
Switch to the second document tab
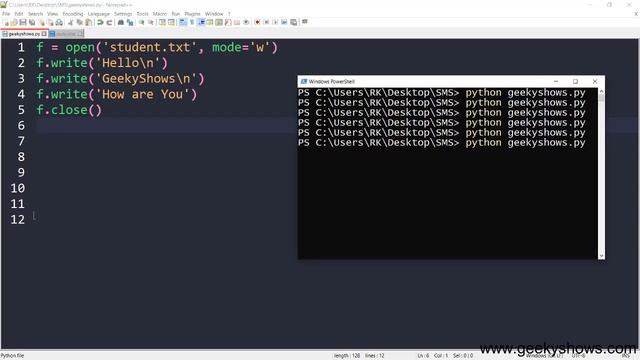[67, 34]
